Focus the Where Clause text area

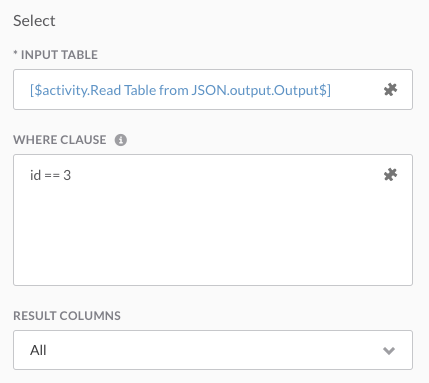213,220
